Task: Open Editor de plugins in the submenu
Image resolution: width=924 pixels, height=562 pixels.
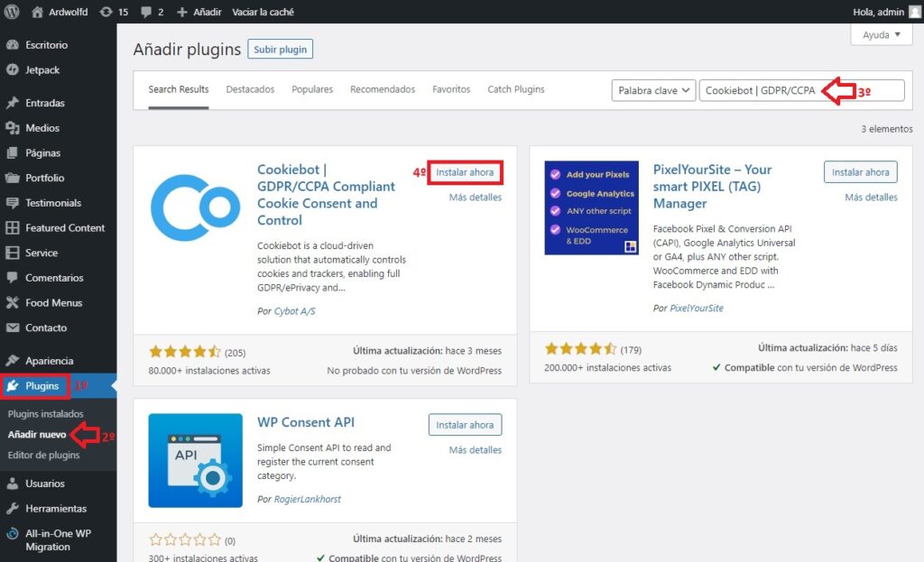Action: coord(43,456)
